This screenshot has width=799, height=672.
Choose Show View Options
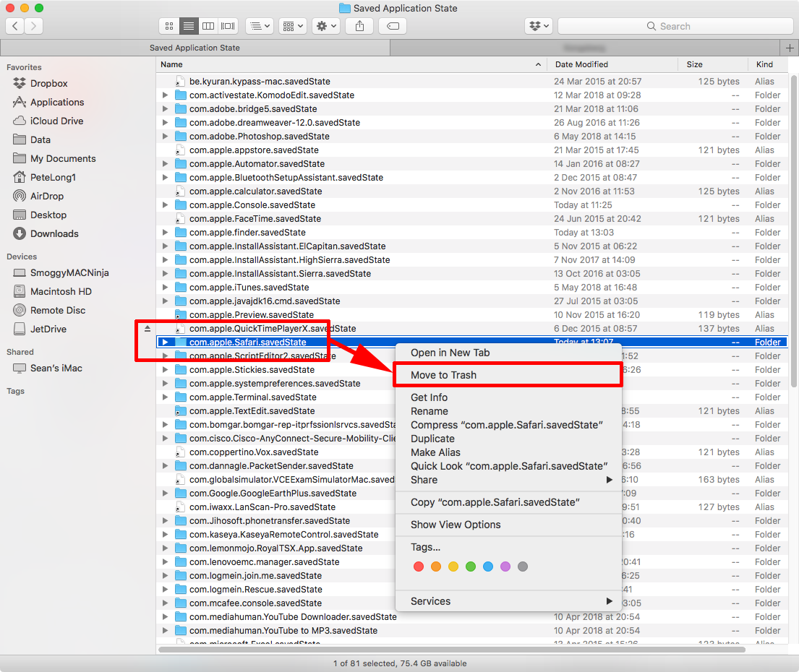point(508,525)
